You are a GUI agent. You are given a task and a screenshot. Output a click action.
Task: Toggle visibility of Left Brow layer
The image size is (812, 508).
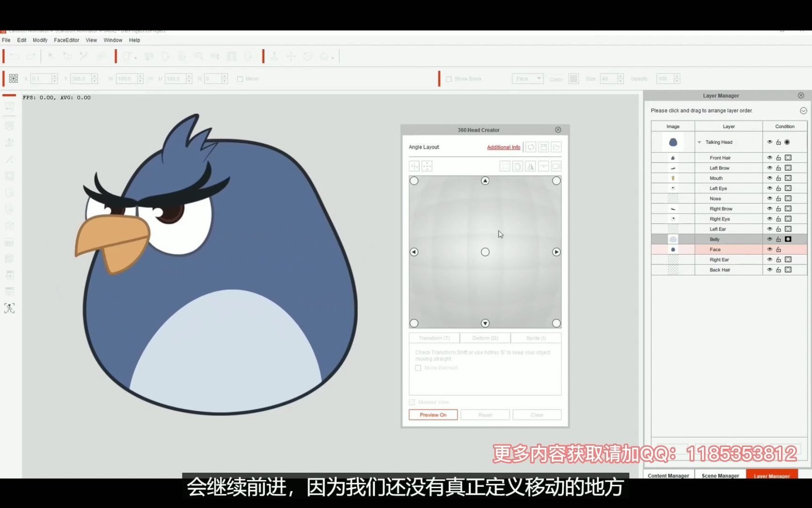[x=770, y=168]
